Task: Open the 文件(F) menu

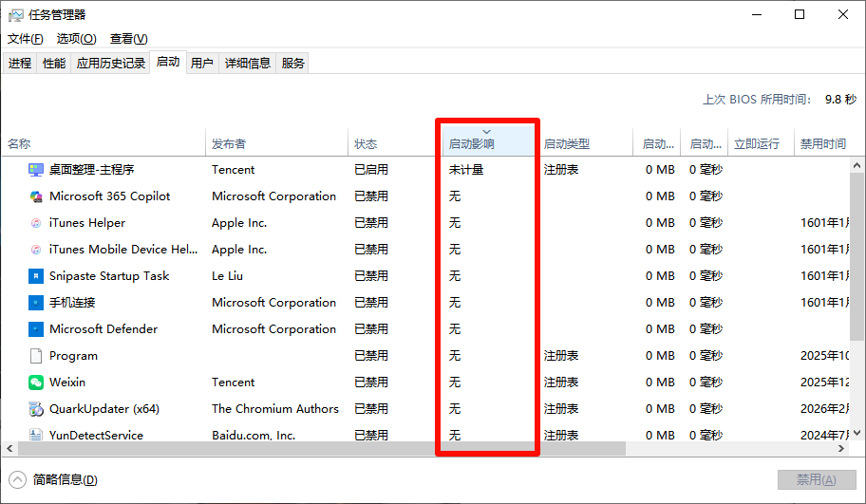Action: (x=26, y=39)
